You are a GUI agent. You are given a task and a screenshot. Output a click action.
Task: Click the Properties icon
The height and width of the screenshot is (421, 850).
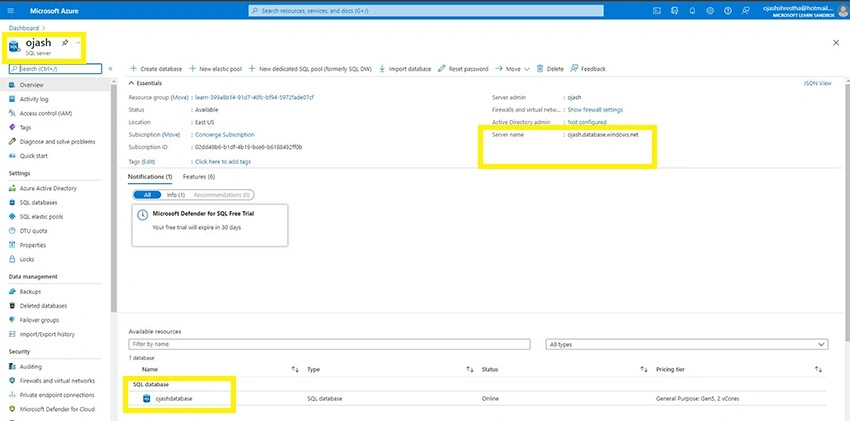pyautogui.click(x=12, y=245)
